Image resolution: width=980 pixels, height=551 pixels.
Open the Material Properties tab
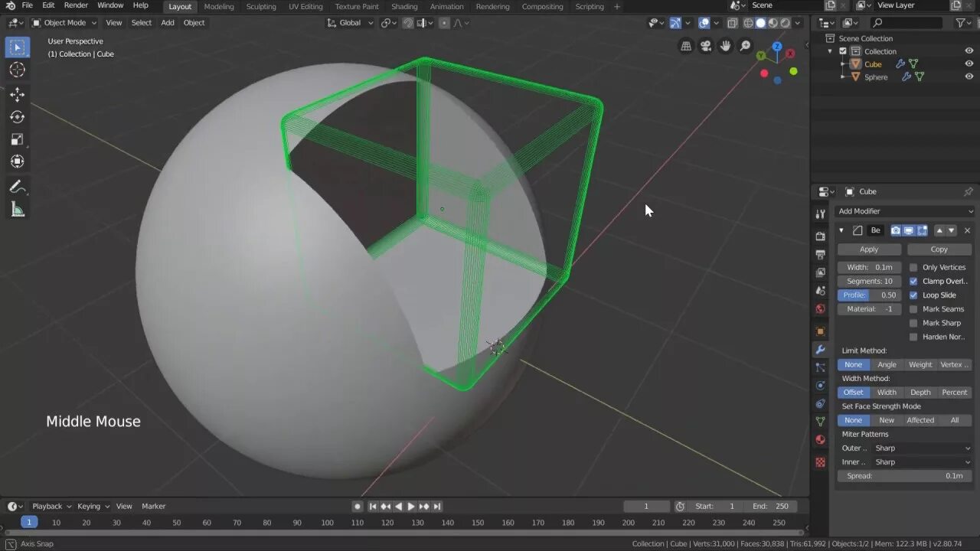coord(820,440)
